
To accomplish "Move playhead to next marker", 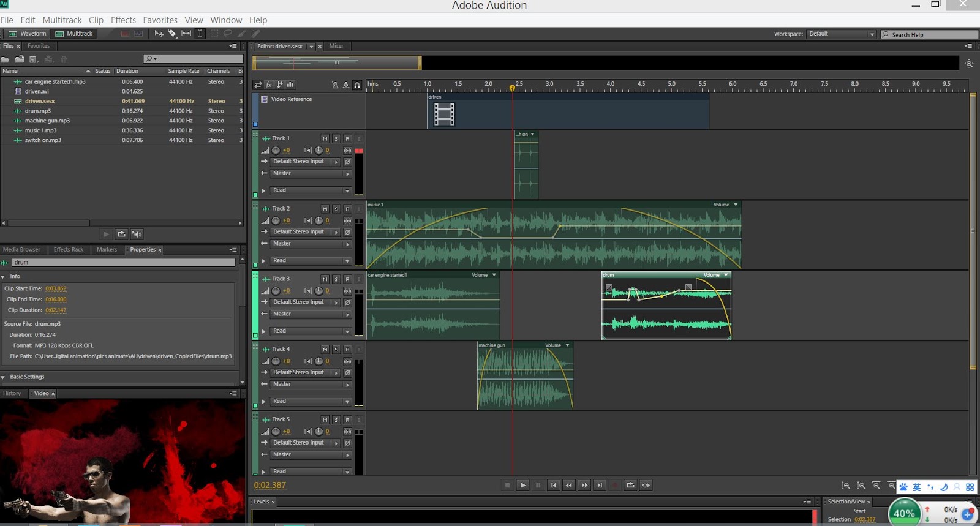I will tap(600, 485).
